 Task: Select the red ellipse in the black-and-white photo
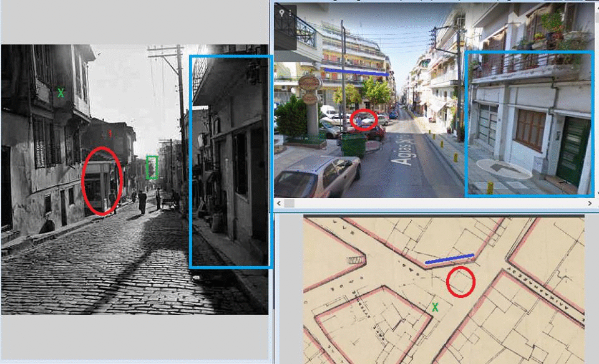pos(101,181)
